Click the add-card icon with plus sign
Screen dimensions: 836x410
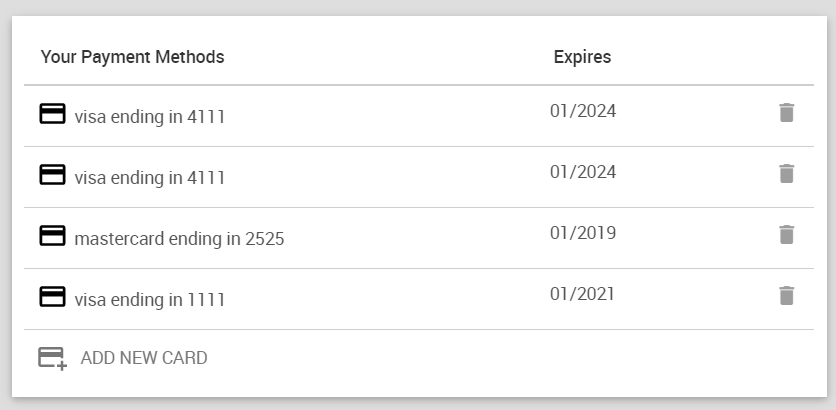52,358
